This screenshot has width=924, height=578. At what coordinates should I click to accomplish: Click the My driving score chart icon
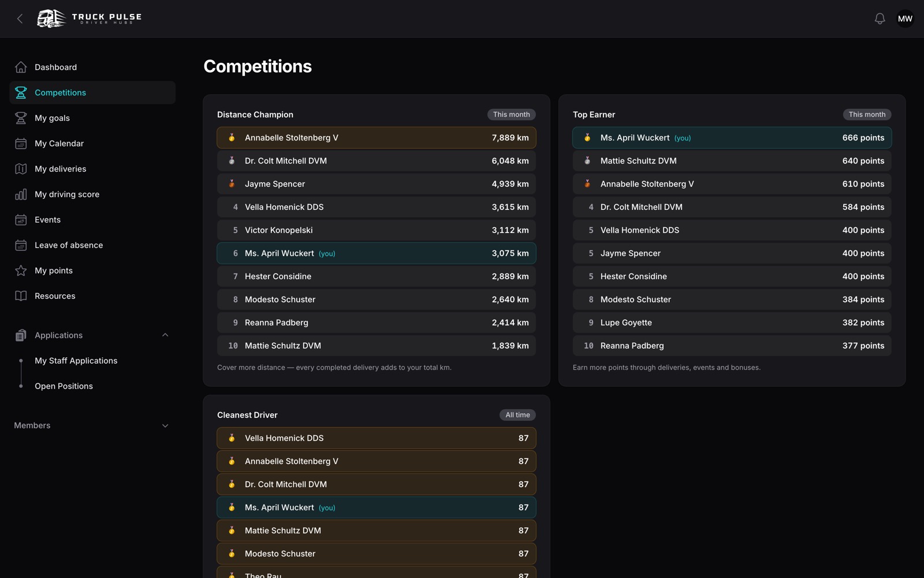pyautogui.click(x=21, y=194)
